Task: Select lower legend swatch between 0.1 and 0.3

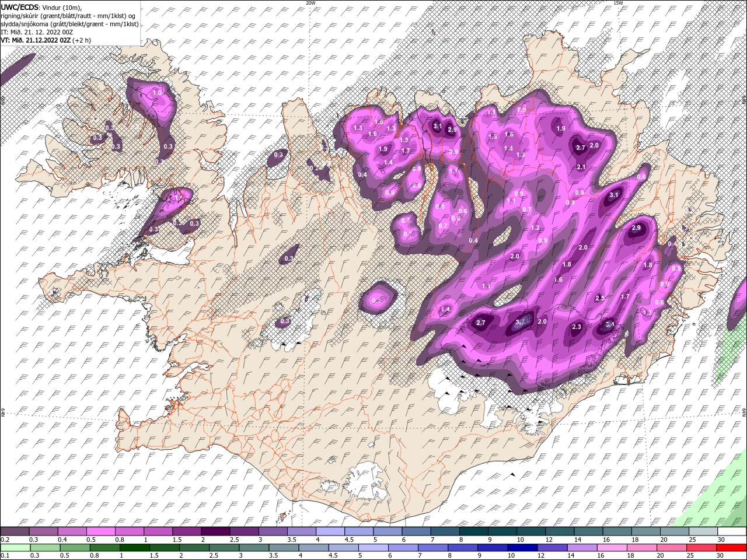Action: pos(16,548)
